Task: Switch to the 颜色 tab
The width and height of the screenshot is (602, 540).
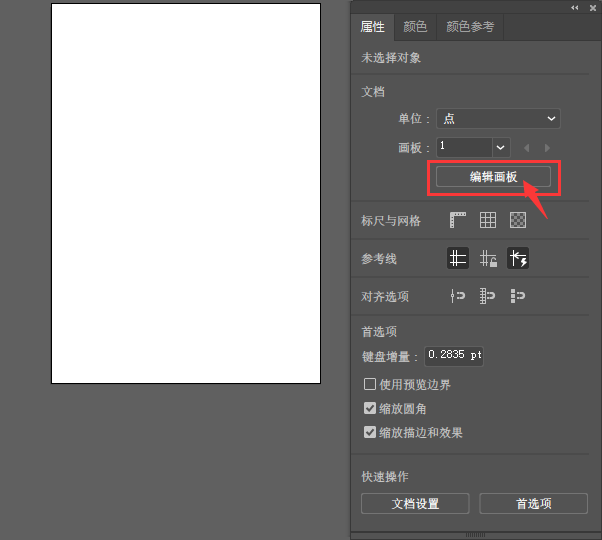Action: (415, 26)
